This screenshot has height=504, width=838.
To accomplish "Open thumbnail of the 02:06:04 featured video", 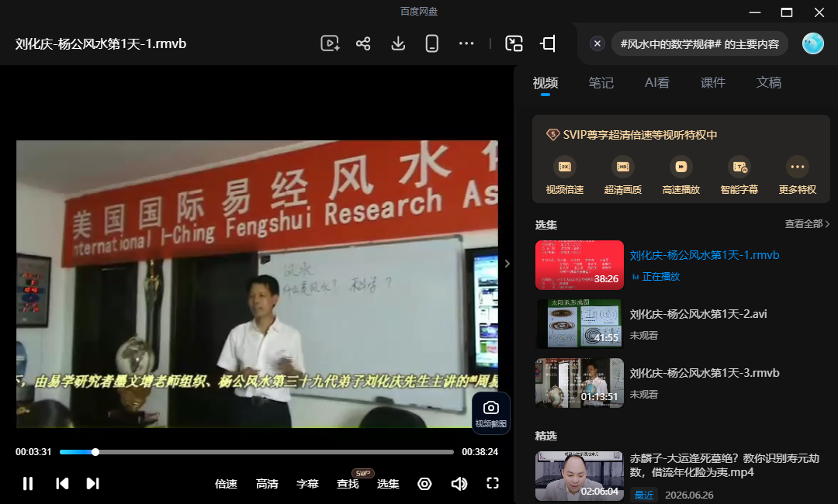I will tap(580, 476).
